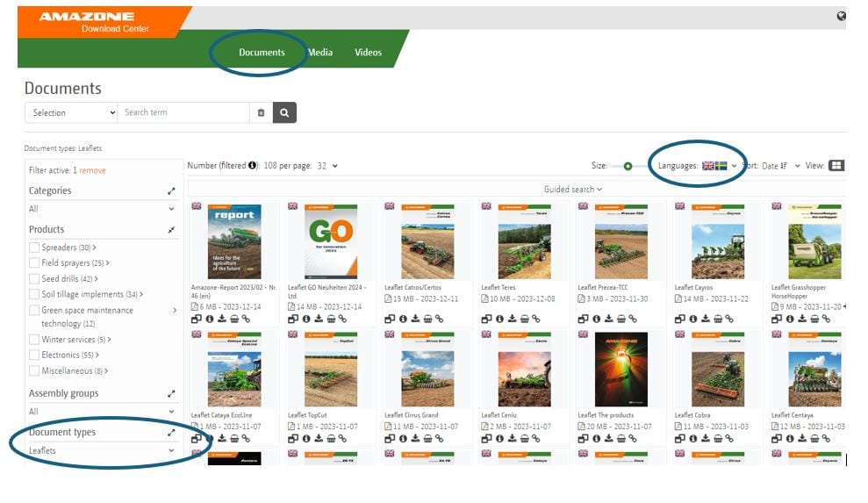The height and width of the screenshot is (503, 868).
Task: Click the search magnifier button
Action: [284, 112]
